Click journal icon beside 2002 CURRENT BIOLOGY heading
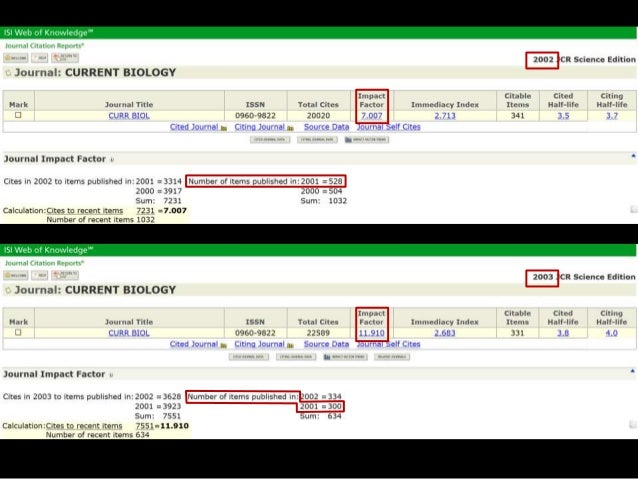The image size is (638, 479). pyautogui.click(x=8, y=73)
